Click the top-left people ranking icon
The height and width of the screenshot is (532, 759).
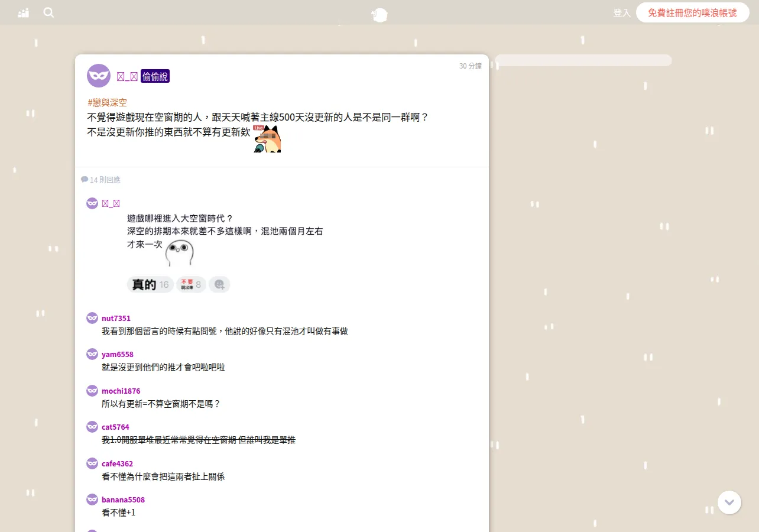[x=24, y=12]
